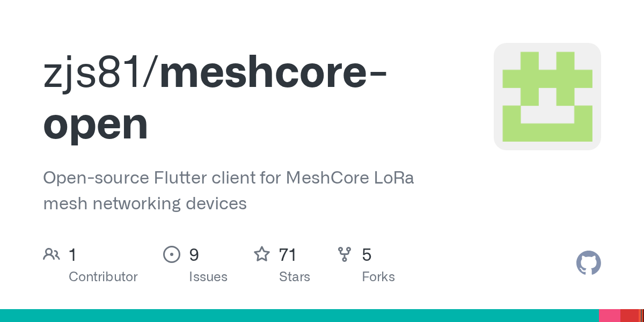This screenshot has height=322, width=644.
Task: Click the GitHub Octocat logo
Action: tap(588, 263)
